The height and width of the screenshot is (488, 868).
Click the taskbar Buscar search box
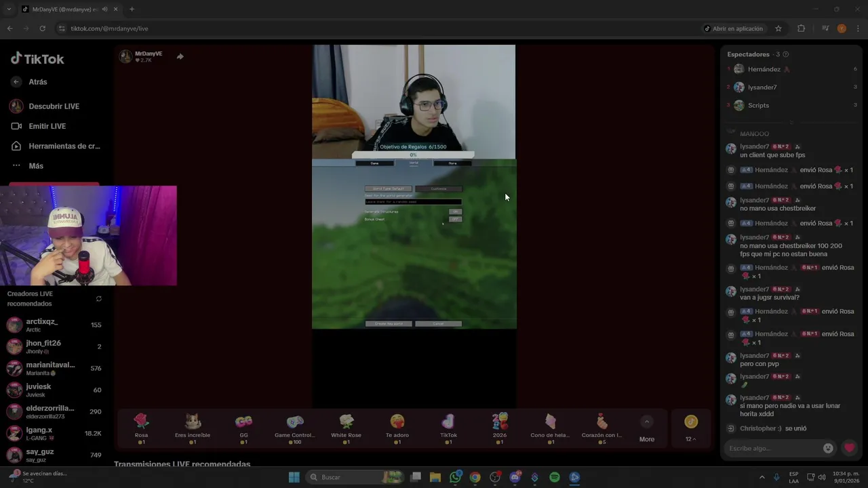pos(354,477)
